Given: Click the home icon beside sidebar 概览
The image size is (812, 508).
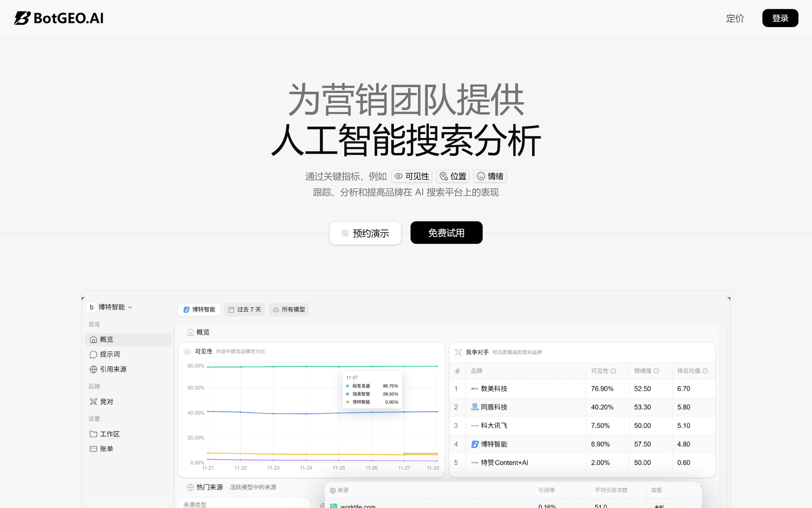Looking at the screenshot, I should point(93,340).
